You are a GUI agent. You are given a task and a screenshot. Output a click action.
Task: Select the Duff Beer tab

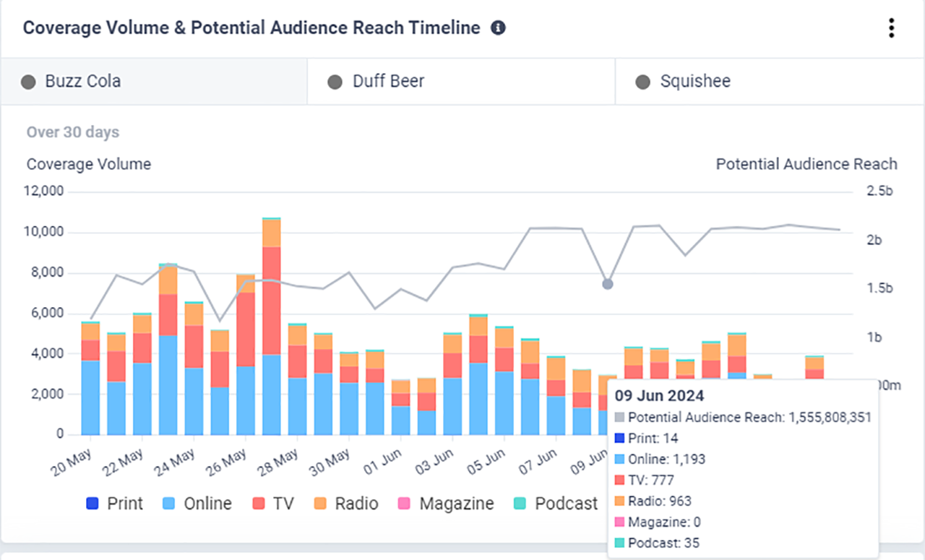coord(388,81)
